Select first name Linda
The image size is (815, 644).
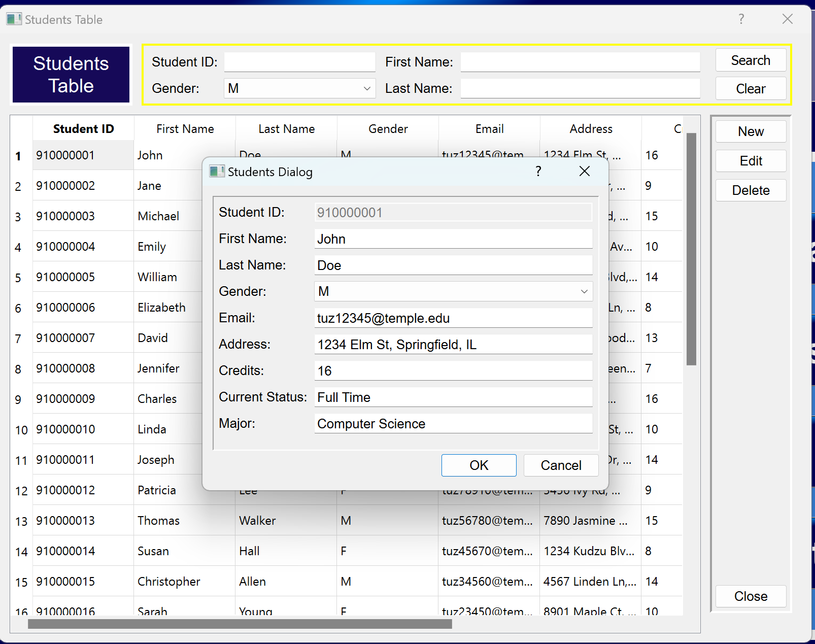click(x=168, y=429)
